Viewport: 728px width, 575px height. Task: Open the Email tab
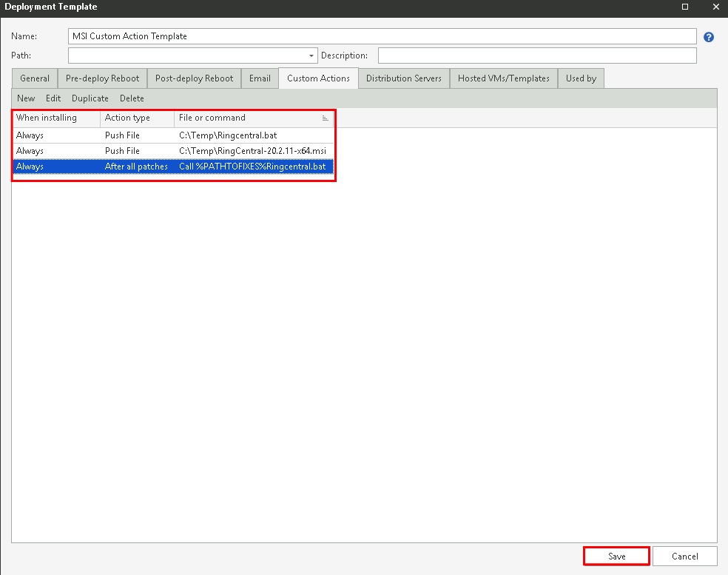click(x=259, y=78)
